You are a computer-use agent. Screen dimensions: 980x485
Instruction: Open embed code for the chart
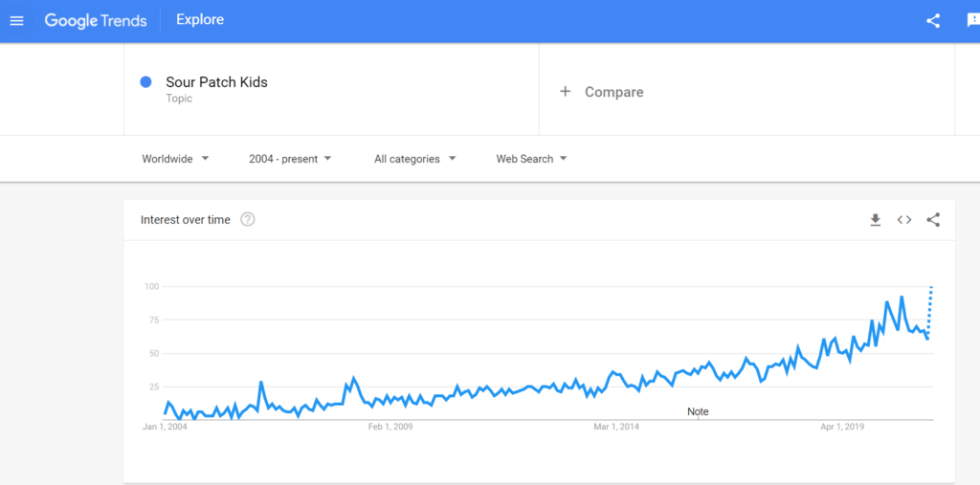click(x=903, y=220)
